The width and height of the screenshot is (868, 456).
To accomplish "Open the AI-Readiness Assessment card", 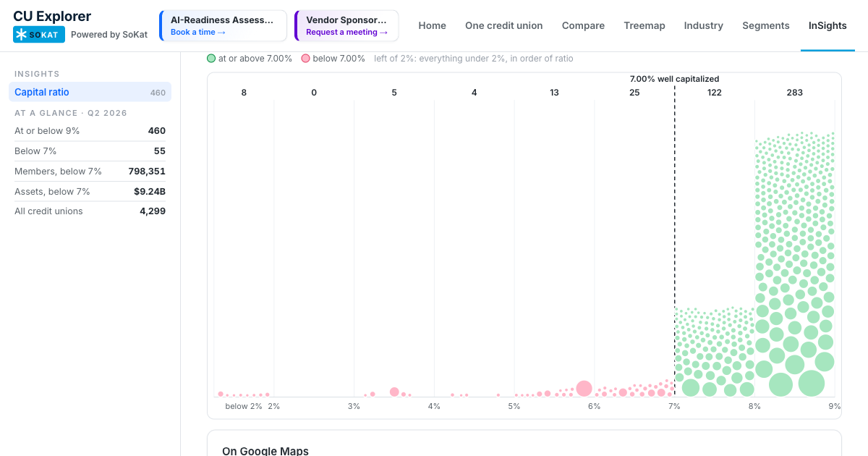I will (223, 26).
